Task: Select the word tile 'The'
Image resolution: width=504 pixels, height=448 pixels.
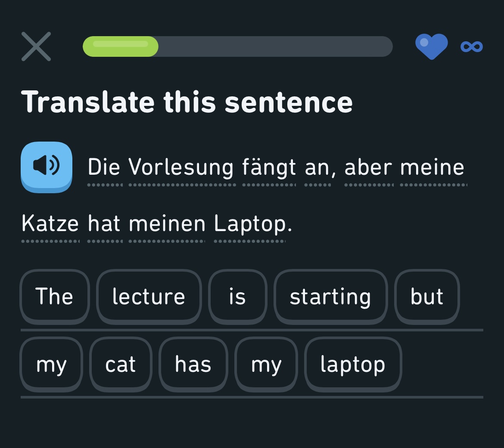Action: click(x=55, y=297)
